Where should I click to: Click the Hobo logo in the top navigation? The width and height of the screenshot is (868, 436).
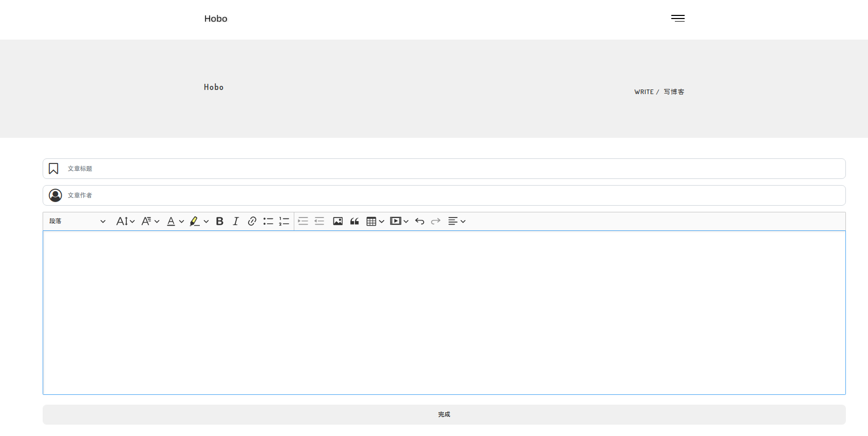click(216, 19)
